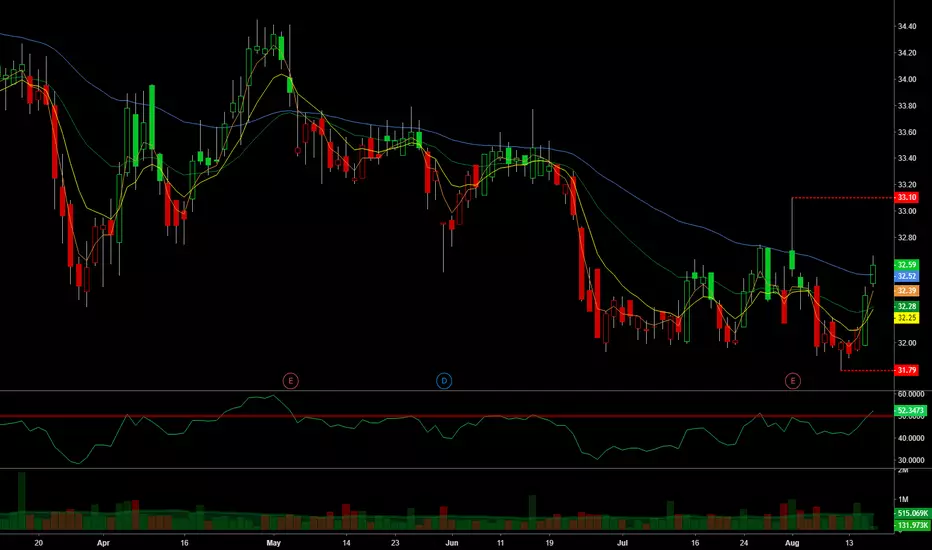
Task: Select the yellow 32.25 price label
Action: coord(906,318)
